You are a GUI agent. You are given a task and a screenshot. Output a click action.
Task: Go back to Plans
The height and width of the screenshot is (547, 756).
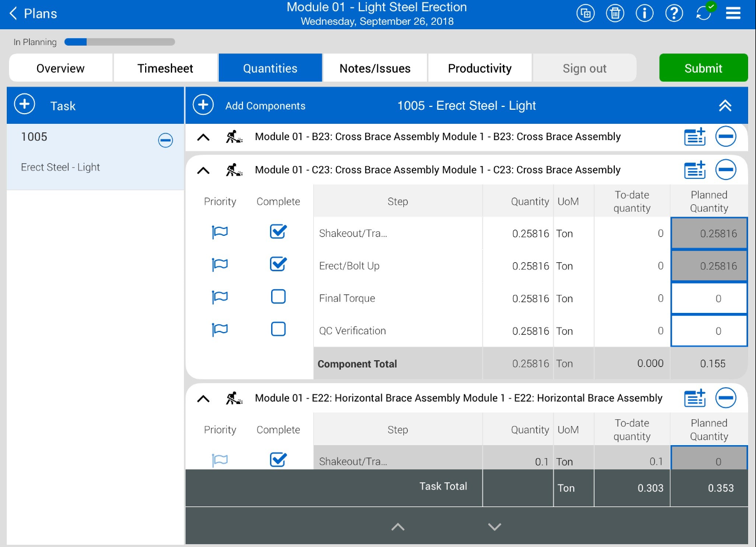tap(33, 14)
